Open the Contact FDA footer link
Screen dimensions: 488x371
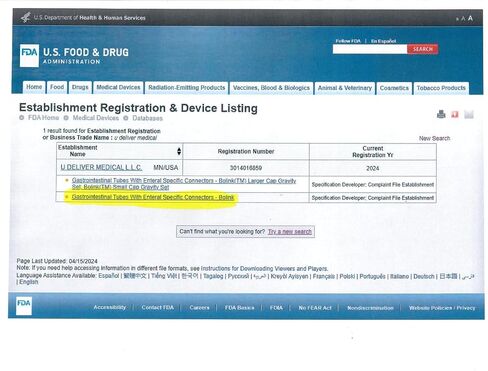tap(158, 307)
